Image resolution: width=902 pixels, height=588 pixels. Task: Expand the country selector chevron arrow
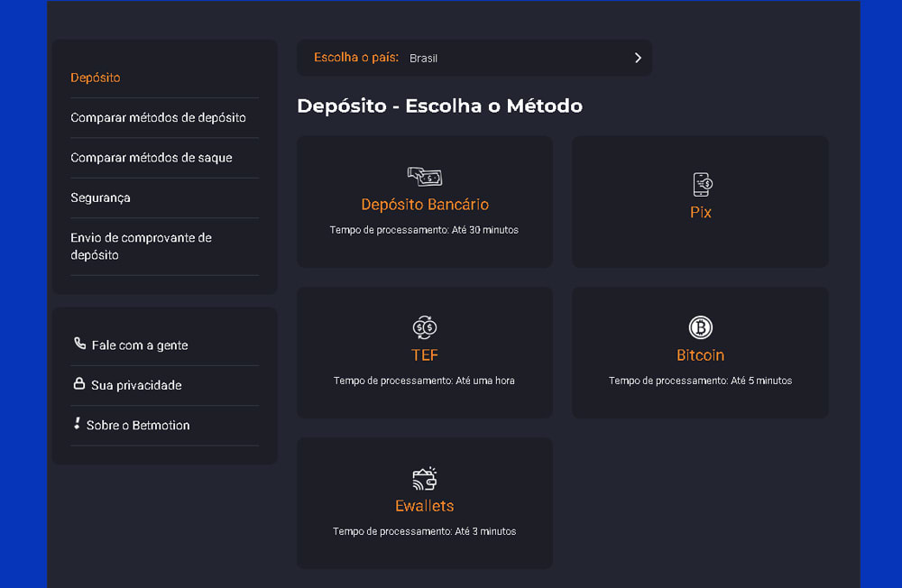638,57
